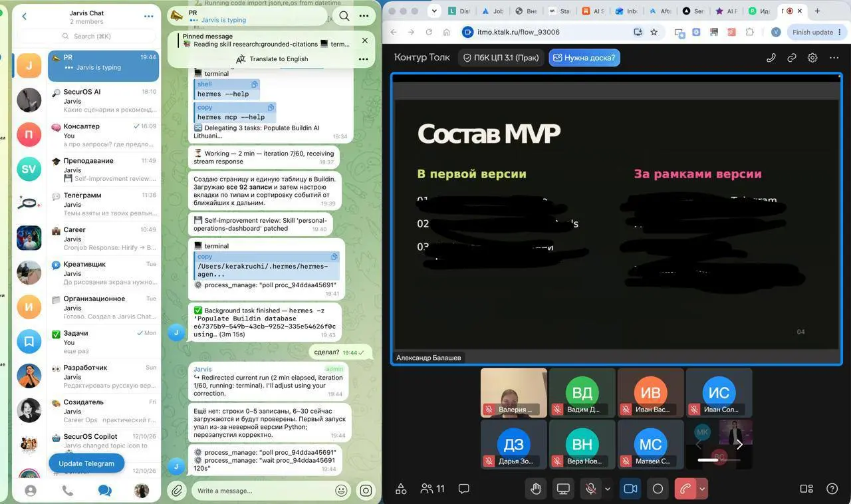
Task: Open the participants list showing 11
Action: click(x=433, y=489)
